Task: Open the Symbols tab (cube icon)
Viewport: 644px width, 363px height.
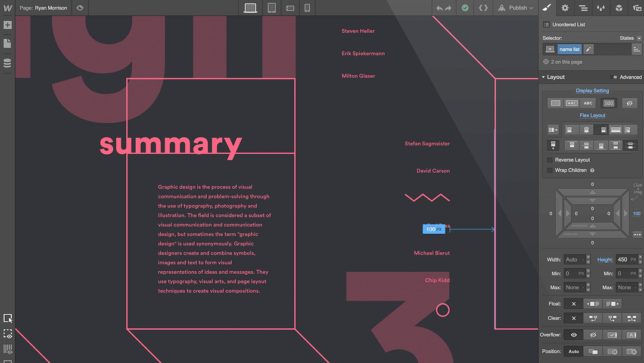Action: coord(619,8)
